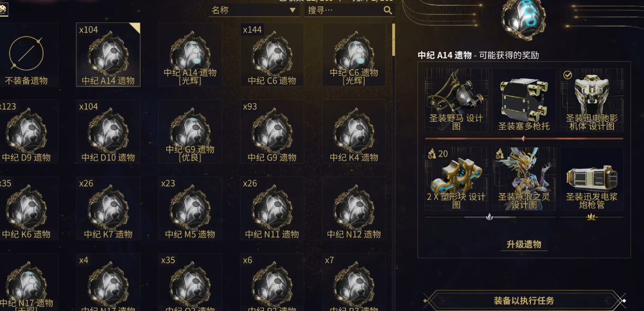Pick the 中纪 G9 遗物 [优良] relic

coord(190,131)
